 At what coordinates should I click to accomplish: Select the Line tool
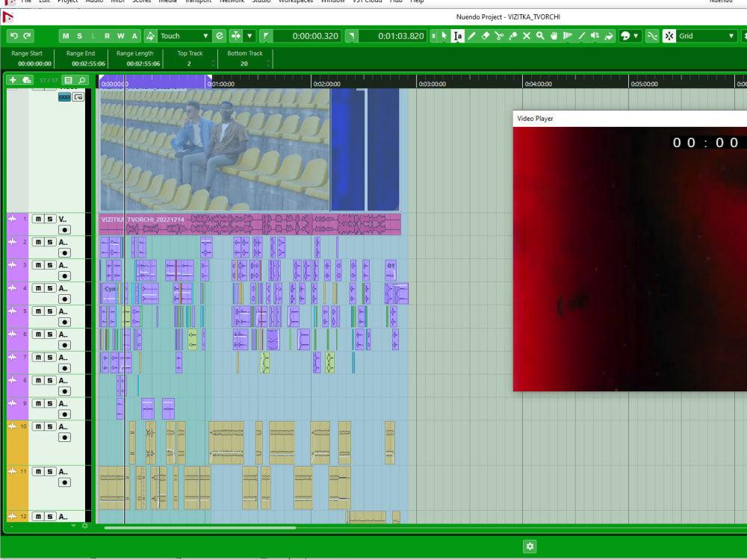point(581,36)
